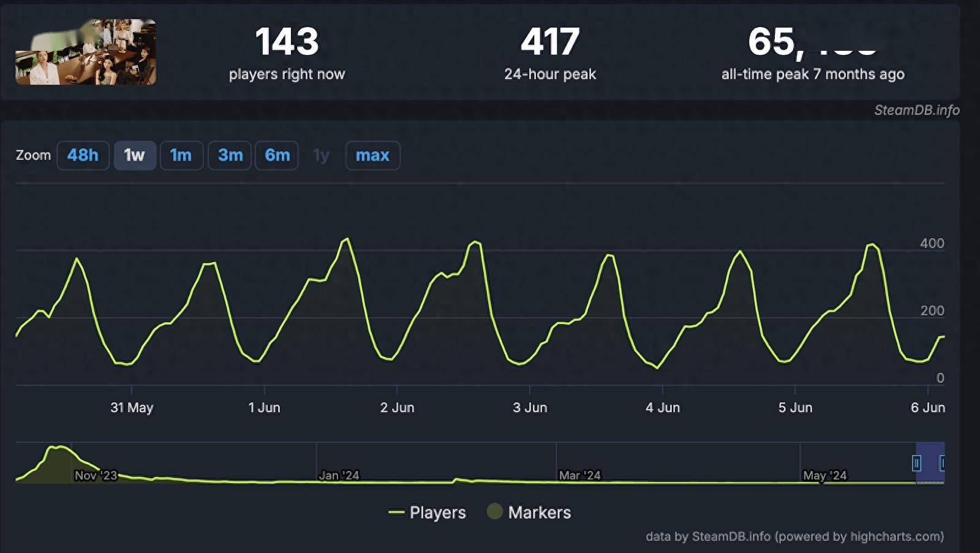Click the 143 players right now stat
The height and width of the screenshot is (553, 980).
pos(287,53)
